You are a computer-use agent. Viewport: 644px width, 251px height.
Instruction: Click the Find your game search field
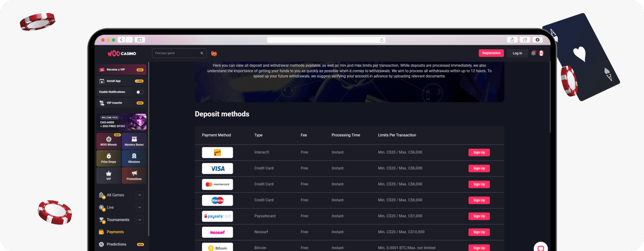tap(179, 53)
